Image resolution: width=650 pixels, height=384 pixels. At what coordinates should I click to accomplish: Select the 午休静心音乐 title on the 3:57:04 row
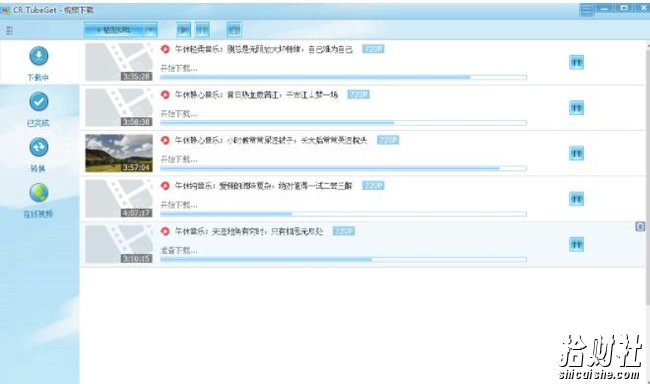[271, 140]
